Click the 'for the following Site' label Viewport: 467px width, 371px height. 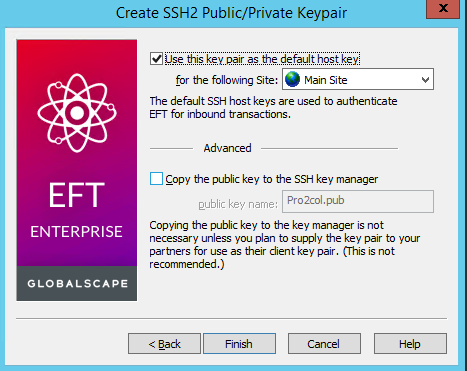[227, 80]
